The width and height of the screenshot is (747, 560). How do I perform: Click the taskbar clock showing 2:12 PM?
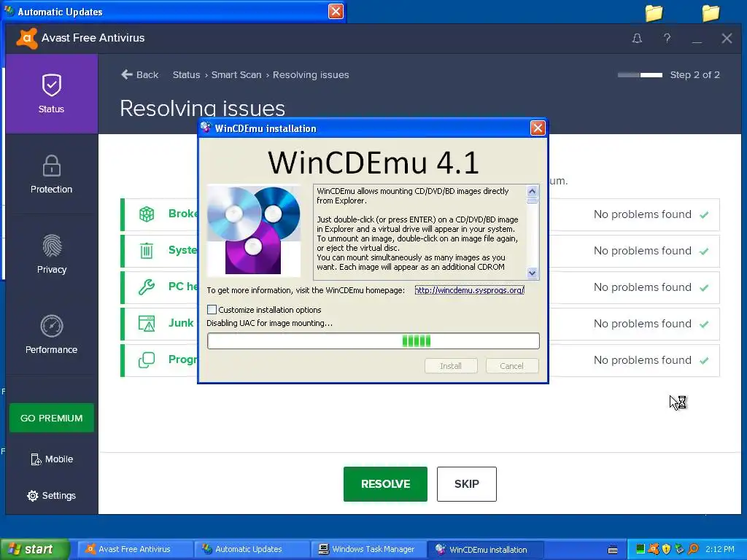coord(720,549)
